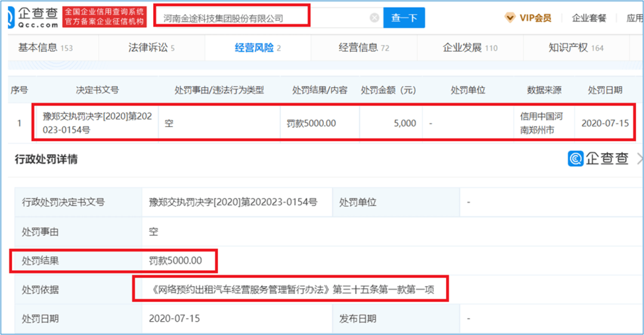Select the 经营风险 tab
Image resolution: width=644 pixels, height=335 pixels.
coord(258,48)
